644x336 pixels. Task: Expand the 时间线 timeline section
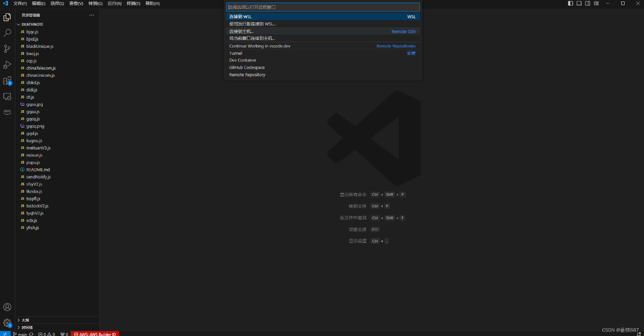[57, 327]
